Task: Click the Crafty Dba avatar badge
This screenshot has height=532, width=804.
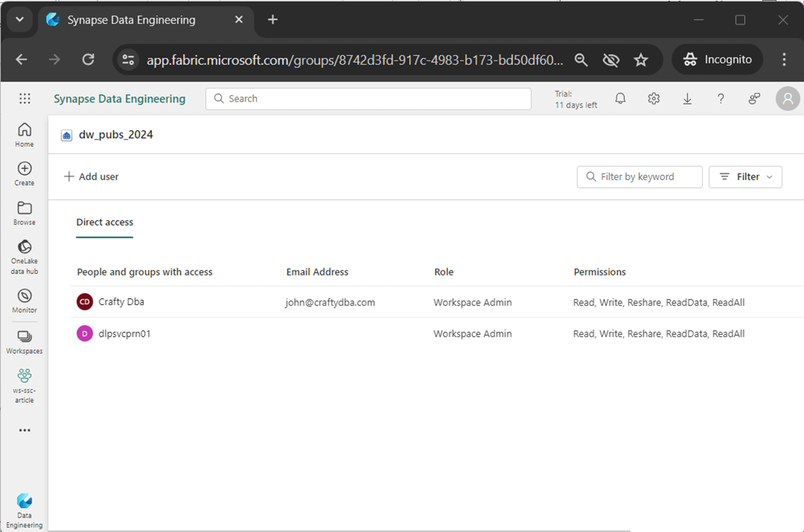Action: (x=84, y=302)
